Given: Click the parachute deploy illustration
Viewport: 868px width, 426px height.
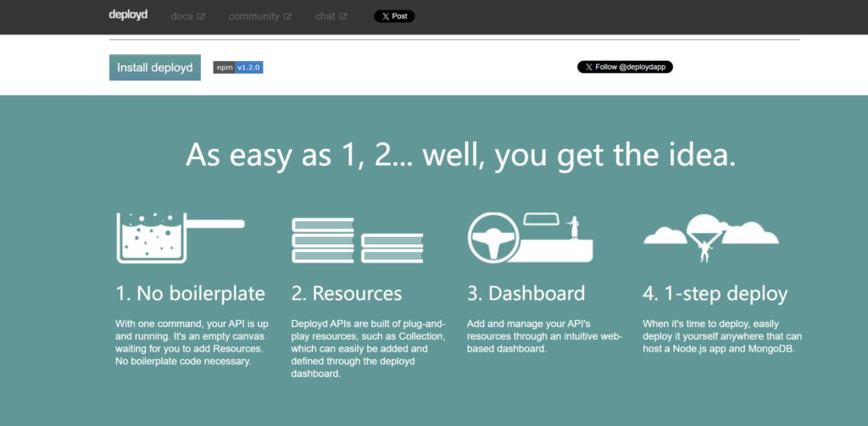Looking at the screenshot, I should pos(705,236).
